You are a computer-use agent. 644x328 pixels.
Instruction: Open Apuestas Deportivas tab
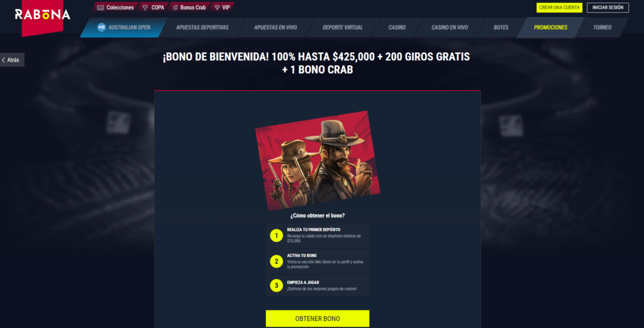click(x=202, y=28)
